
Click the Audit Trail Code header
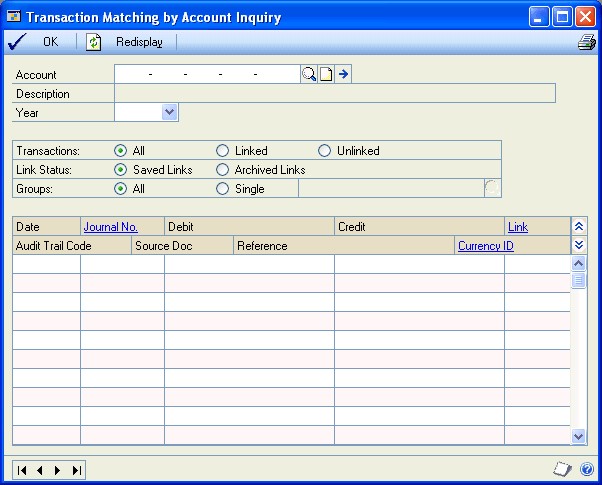click(x=72, y=245)
